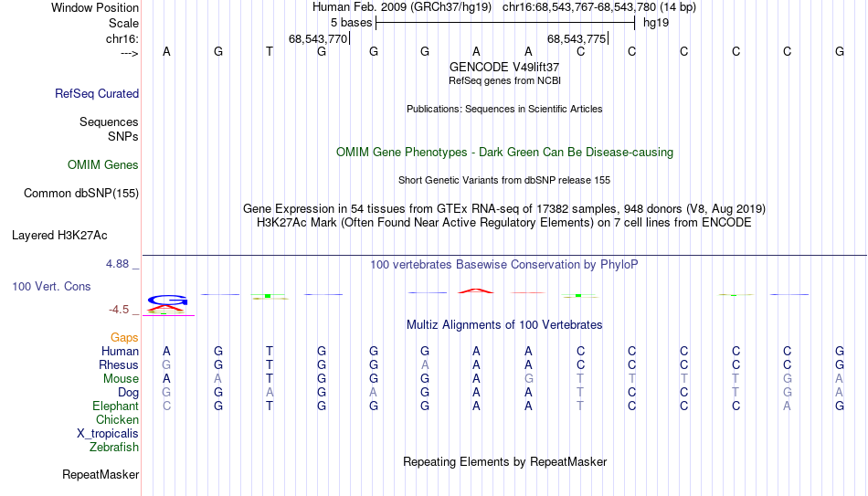Click the Scale label
Viewport: 868px width, 496px height.
point(124,23)
